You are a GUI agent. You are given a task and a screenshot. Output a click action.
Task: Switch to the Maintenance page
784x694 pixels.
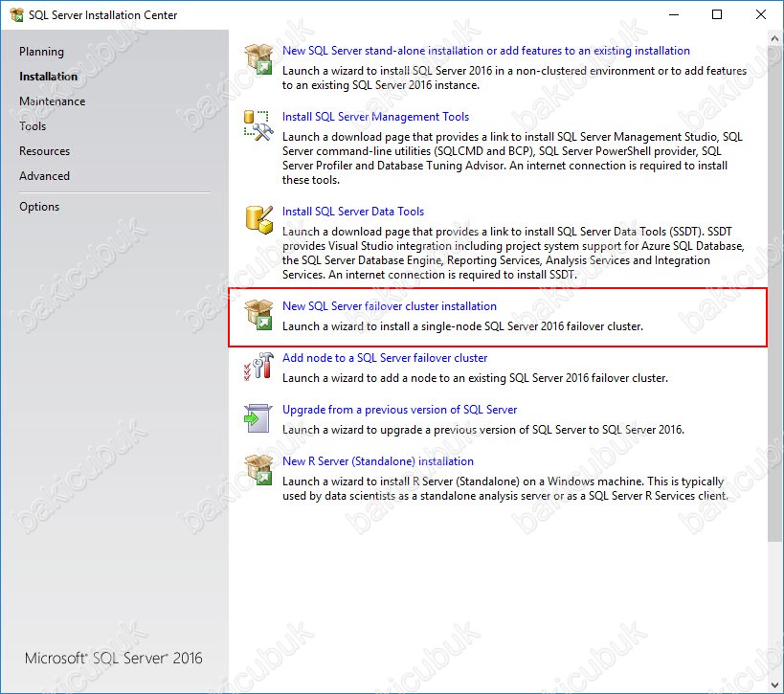(53, 101)
